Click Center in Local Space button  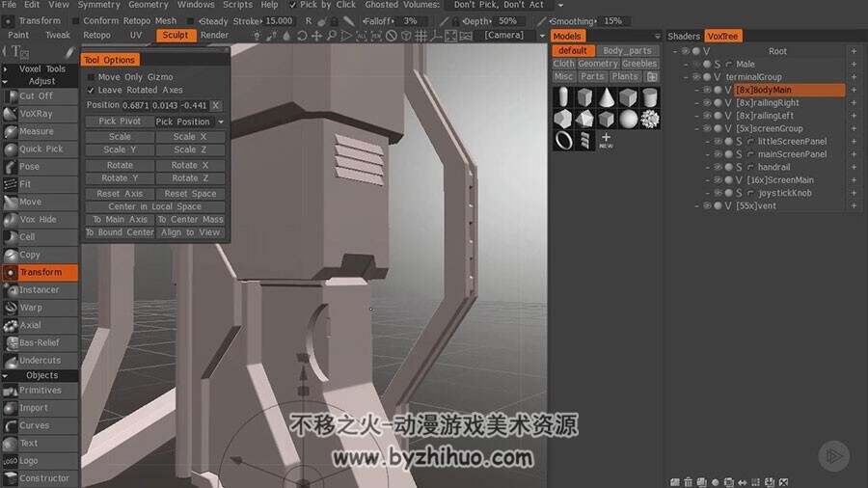coord(155,206)
